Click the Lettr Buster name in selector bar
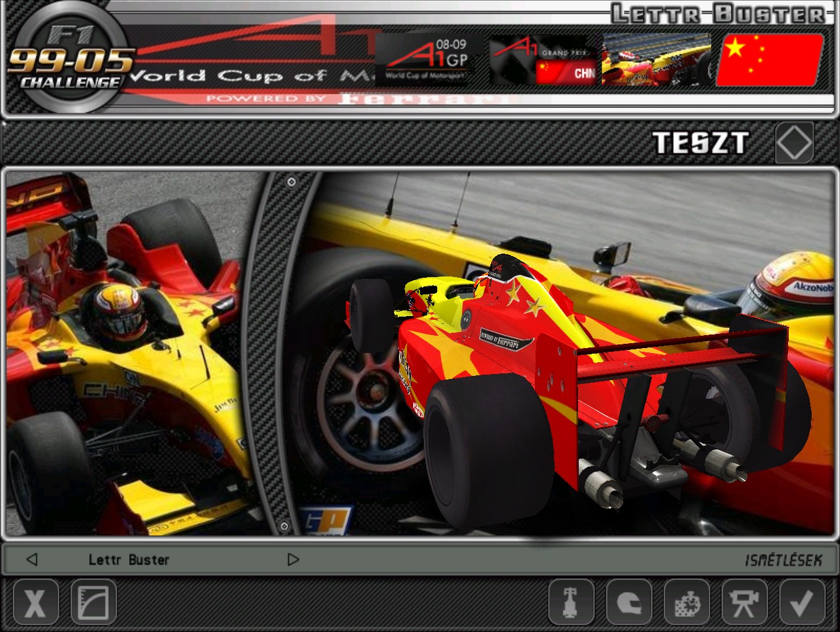The image size is (840, 632). click(128, 560)
